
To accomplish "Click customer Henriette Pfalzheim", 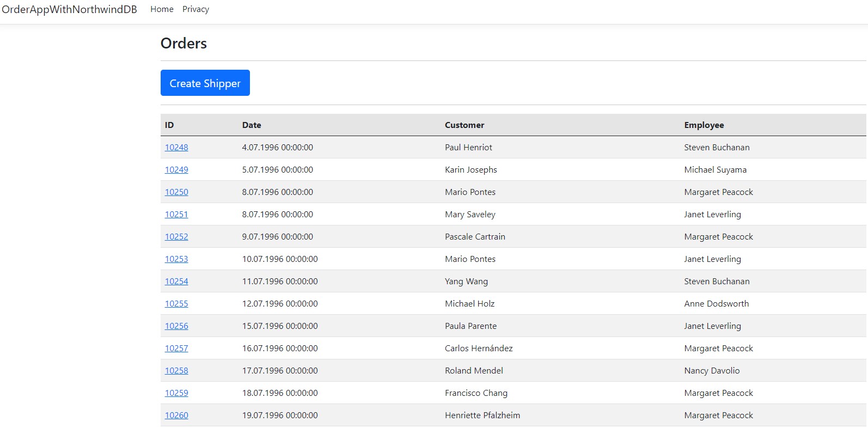I will [482, 415].
